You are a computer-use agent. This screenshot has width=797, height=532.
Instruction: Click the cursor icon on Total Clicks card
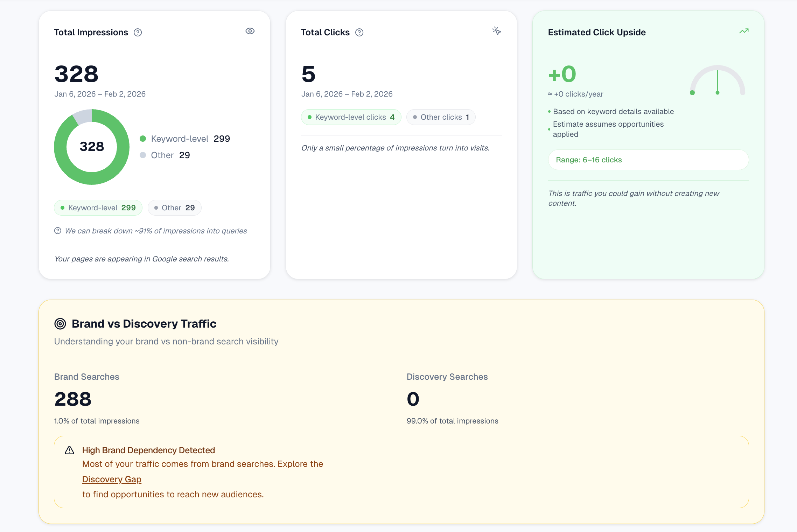coord(497,31)
